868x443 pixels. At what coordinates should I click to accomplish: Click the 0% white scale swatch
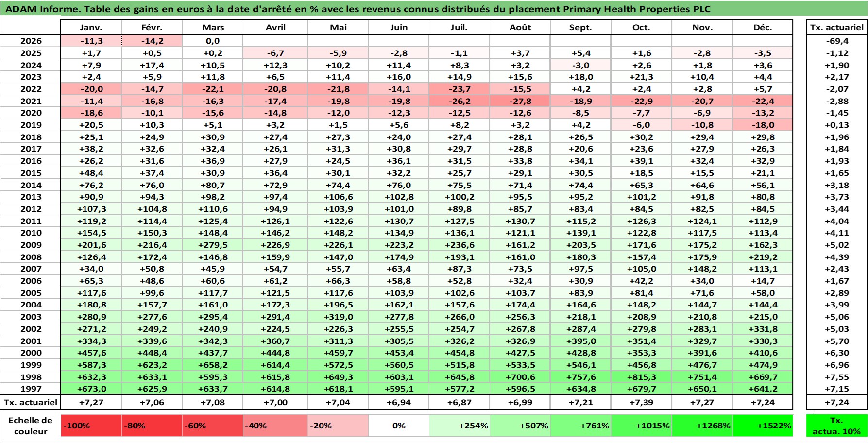(399, 426)
